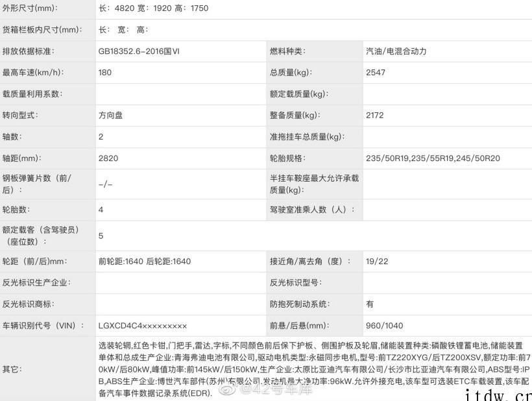The width and height of the screenshot is (532, 401).
Task: Click the 转向型式 label
Action: (20, 115)
